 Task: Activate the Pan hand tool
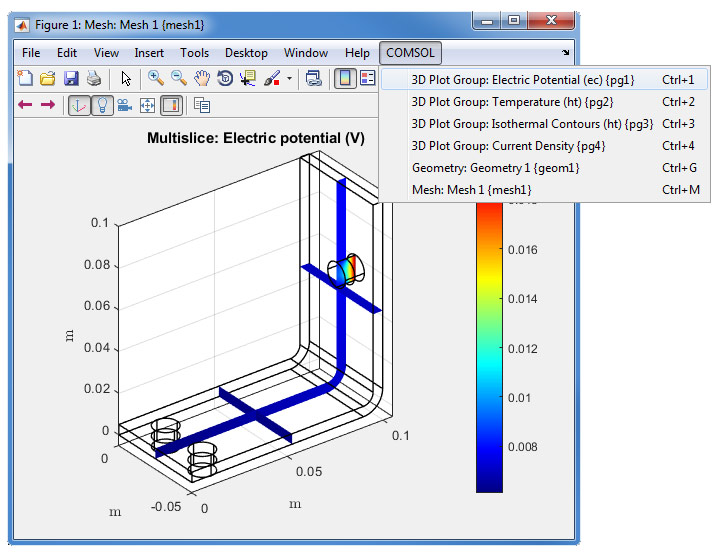[x=202, y=78]
